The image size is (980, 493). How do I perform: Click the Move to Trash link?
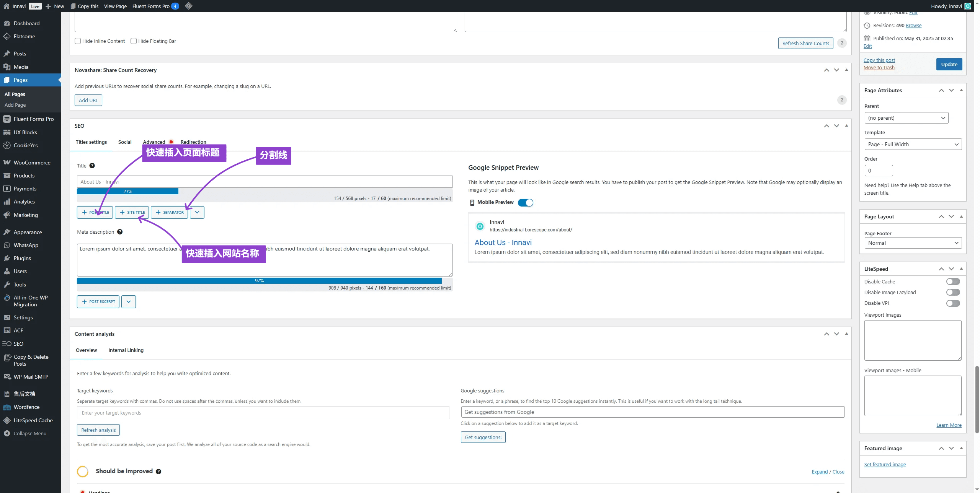[x=879, y=67]
